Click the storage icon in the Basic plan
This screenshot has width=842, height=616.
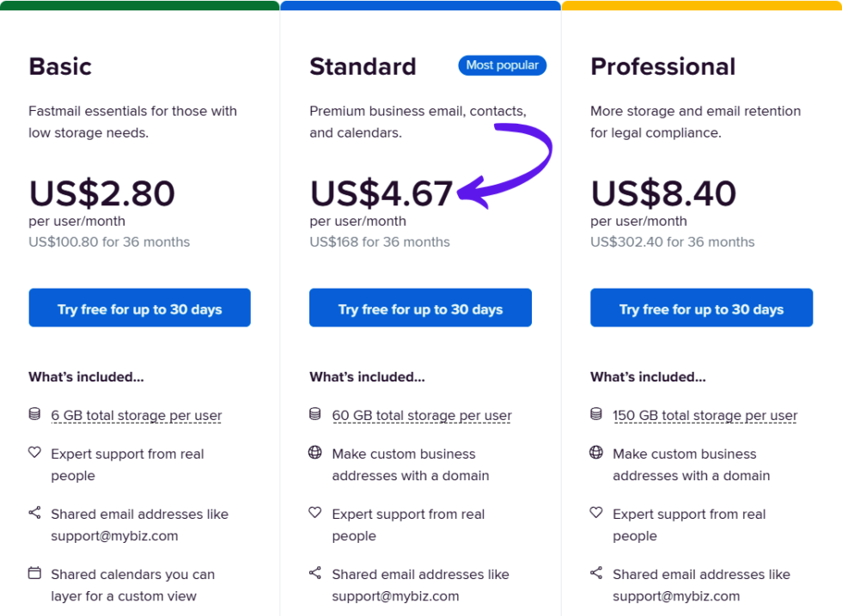click(34, 415)
